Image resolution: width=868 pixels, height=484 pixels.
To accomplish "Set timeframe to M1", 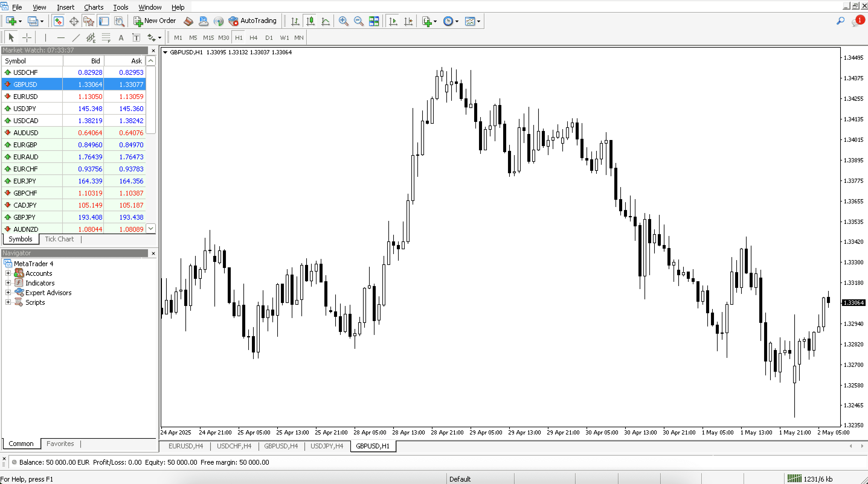I will [x=178, y=38].
